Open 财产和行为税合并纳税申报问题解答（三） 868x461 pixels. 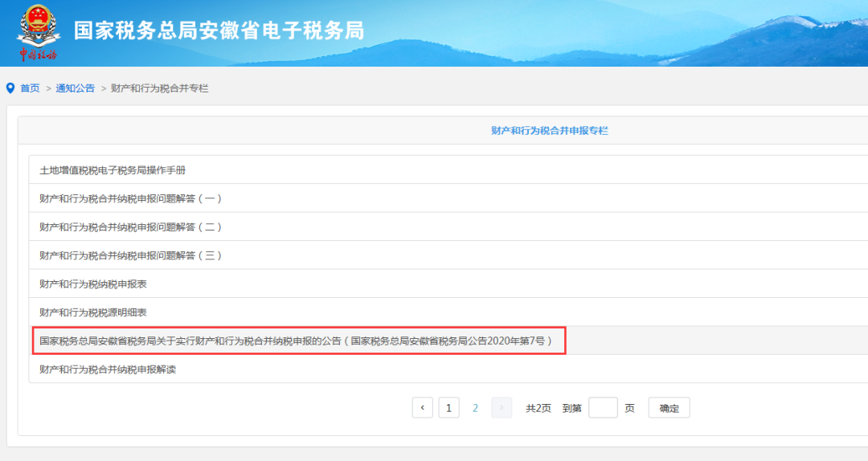point(131,255)
